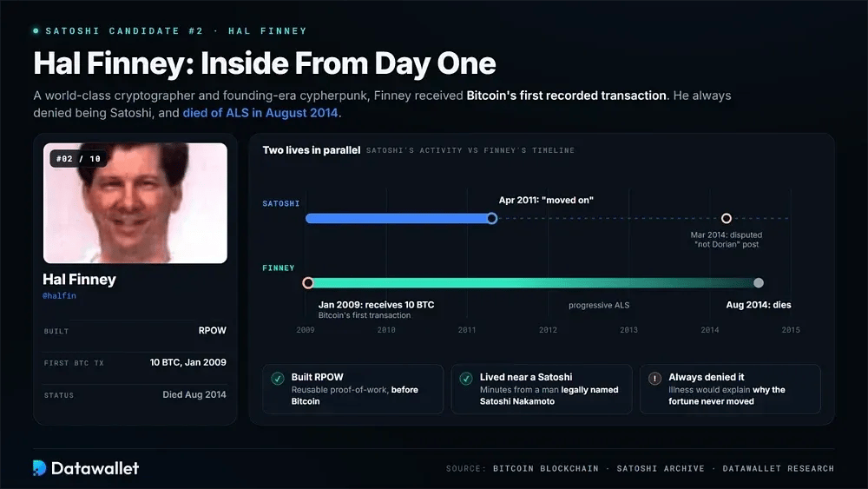This screenshot has width=868, height=489.
Task: Select the Aug 2014 Finney end marker
Action: (x=759, y=283)
